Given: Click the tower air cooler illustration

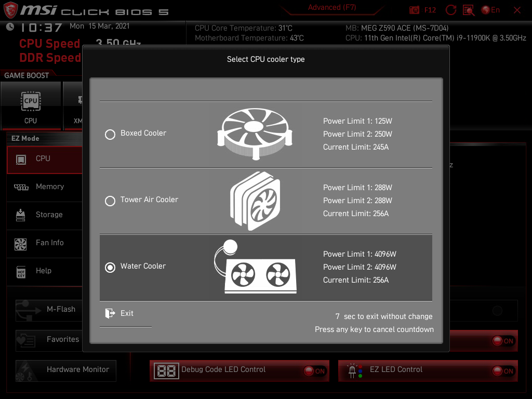Looking at the screenshot, I should tap(255, 201).
